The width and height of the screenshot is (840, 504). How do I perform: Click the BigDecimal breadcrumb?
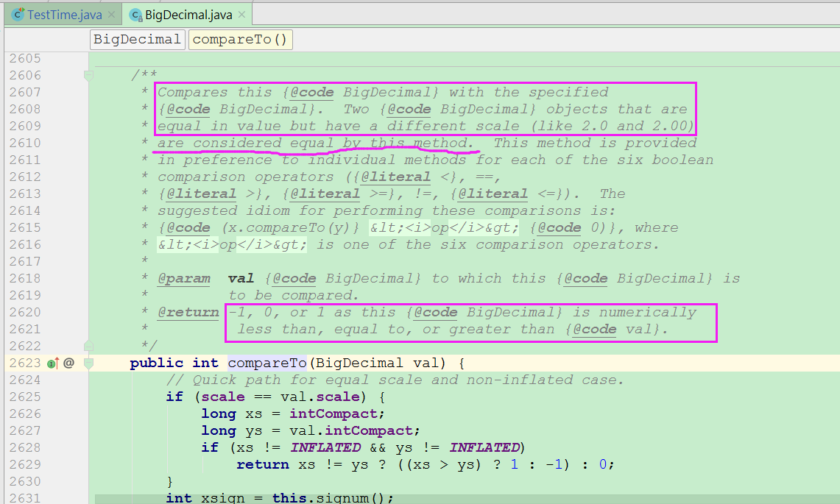point(137,39)
